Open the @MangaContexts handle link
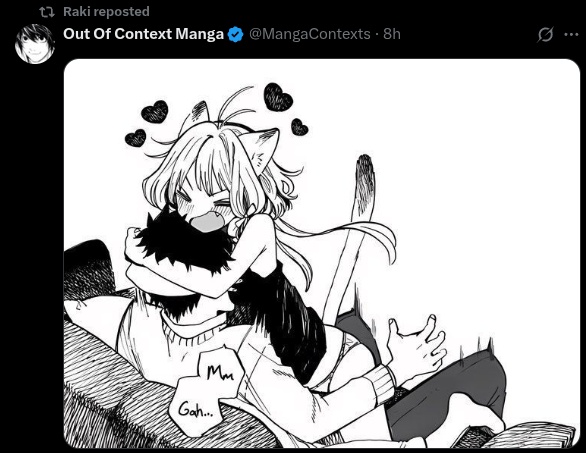This screenshot has height=453, width=586. 309,34
